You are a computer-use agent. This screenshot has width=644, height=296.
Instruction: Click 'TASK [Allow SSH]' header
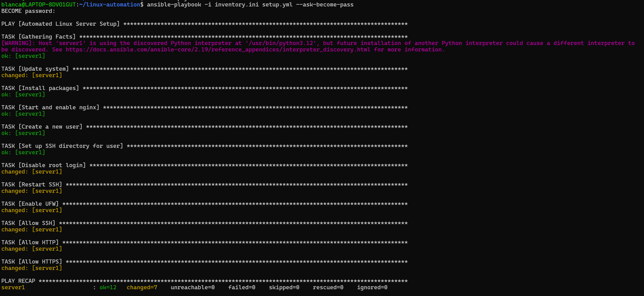point(28,223)
